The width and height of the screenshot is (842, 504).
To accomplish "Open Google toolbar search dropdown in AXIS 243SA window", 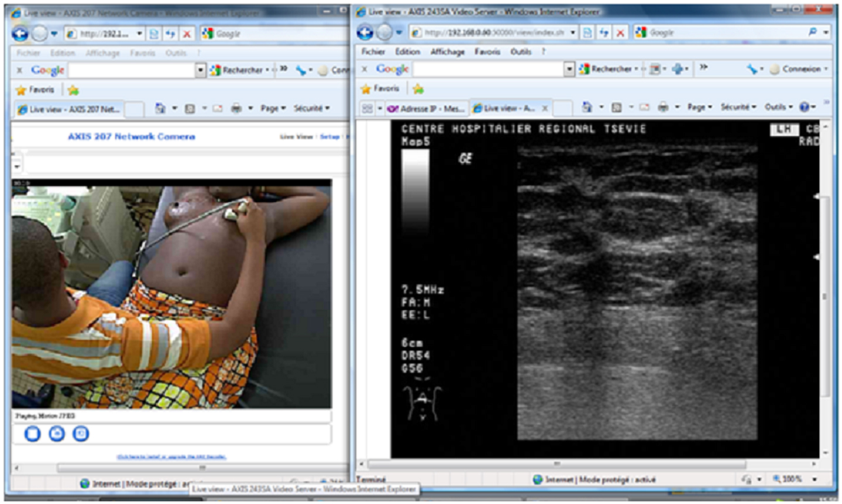I will pos(569,69).
